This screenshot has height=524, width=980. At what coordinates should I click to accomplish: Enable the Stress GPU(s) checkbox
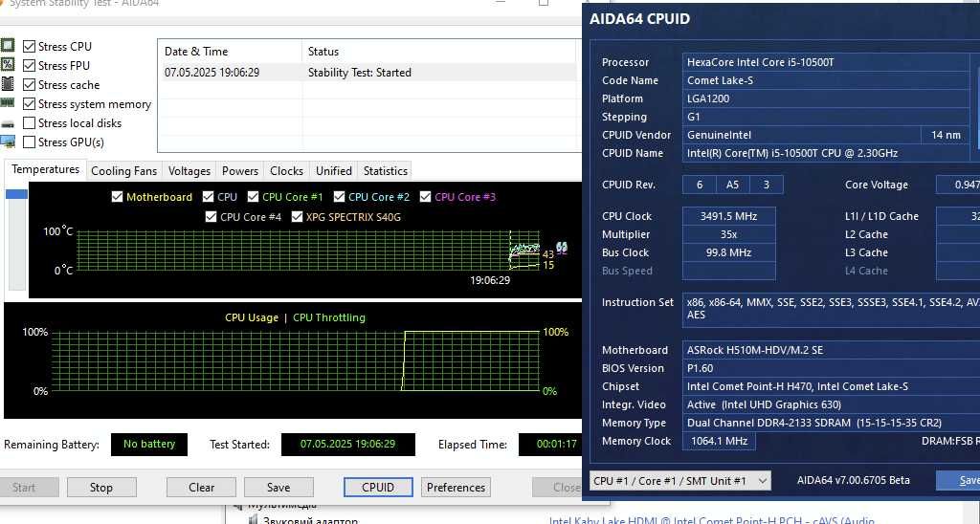[x=29, y=142]
